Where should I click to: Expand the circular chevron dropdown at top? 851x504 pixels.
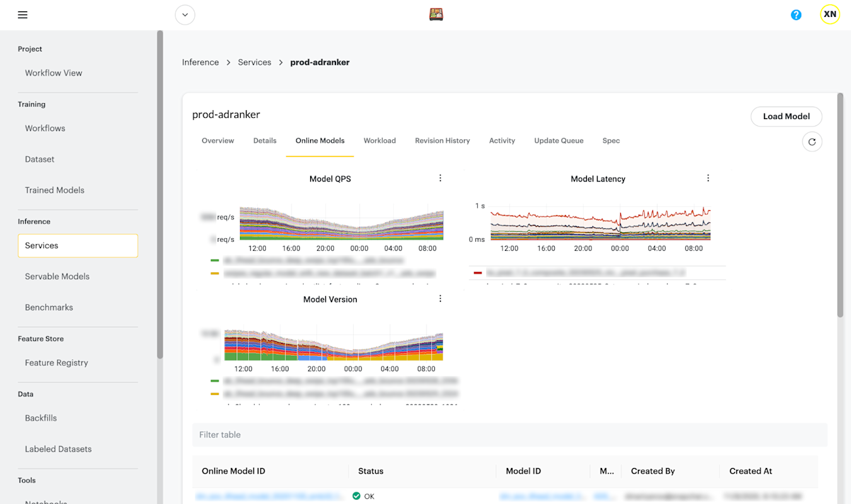click(185, 14)
